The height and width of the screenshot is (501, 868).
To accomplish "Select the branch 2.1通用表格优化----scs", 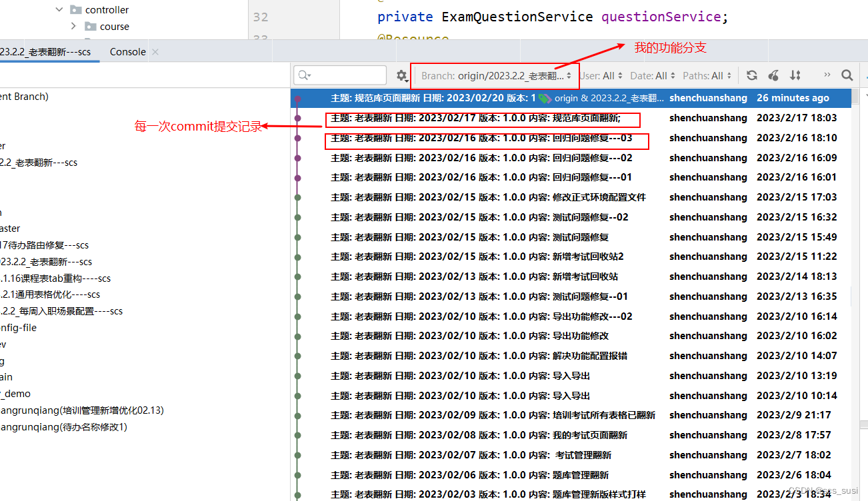I will click(x=50, y=294).
